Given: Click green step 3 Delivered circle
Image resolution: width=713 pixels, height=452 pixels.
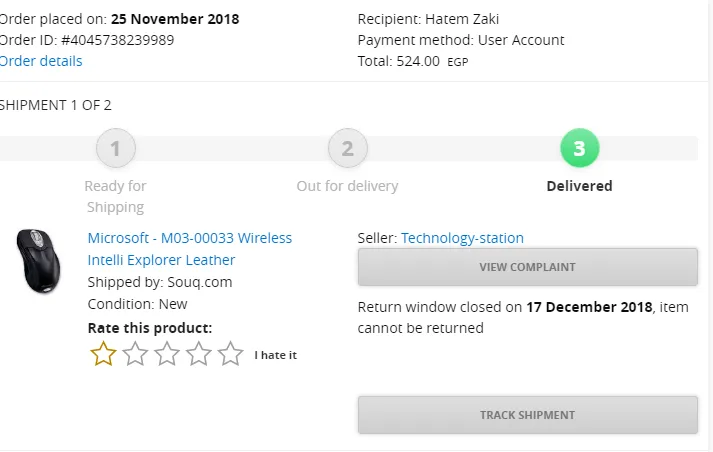Looking at the screenshot, I should click(x=579, y=149).
